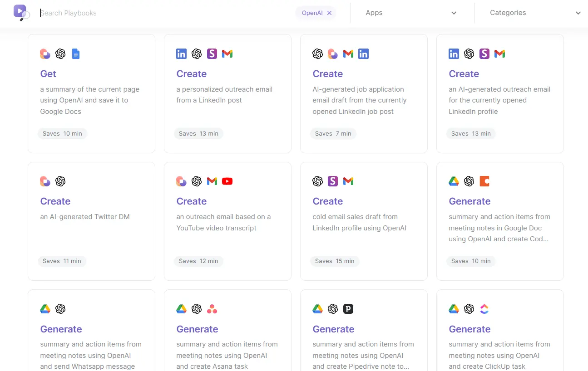Click 'an AI-generated Twitter DM' description text
This screenshot has height=371, width=588.
coord(85,217)
